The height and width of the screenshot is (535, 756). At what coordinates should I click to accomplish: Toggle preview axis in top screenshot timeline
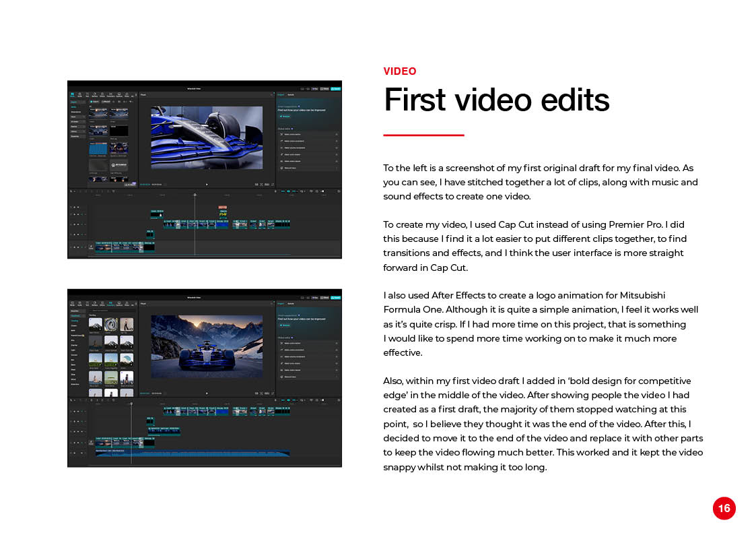tap(303, 191)
